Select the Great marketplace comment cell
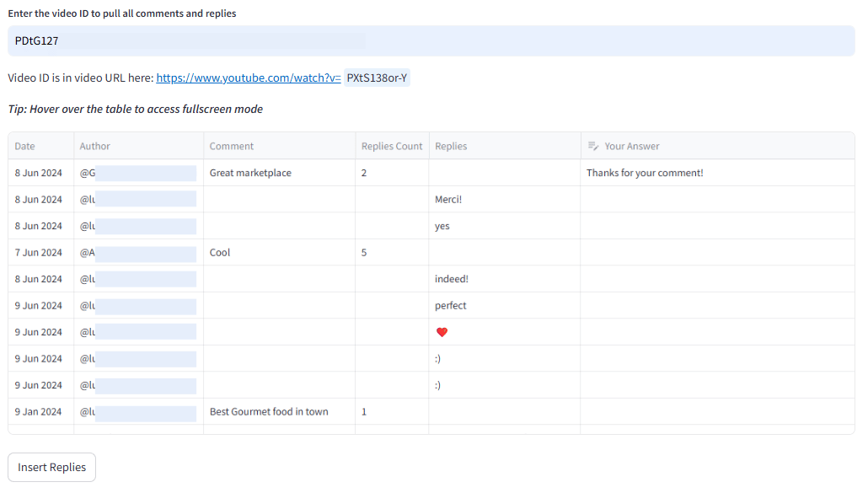This screenshot has height=493, width=868. pyautogui.click(x=249, y=172)
